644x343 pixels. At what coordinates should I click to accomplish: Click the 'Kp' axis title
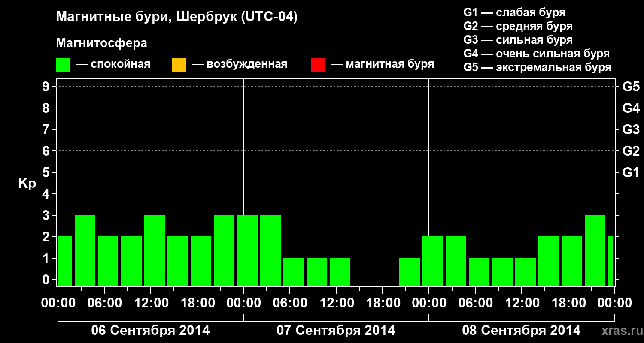pyautogui.click(x=27, y=184)
